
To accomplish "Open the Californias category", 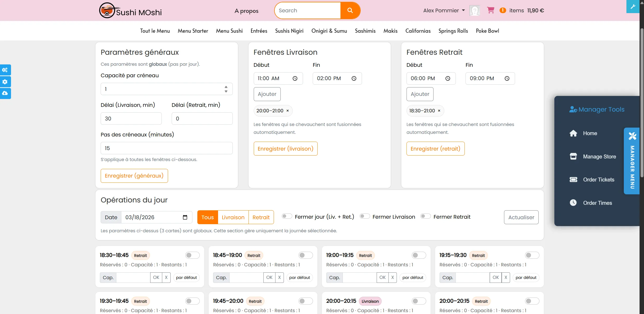I will [418, 31].
